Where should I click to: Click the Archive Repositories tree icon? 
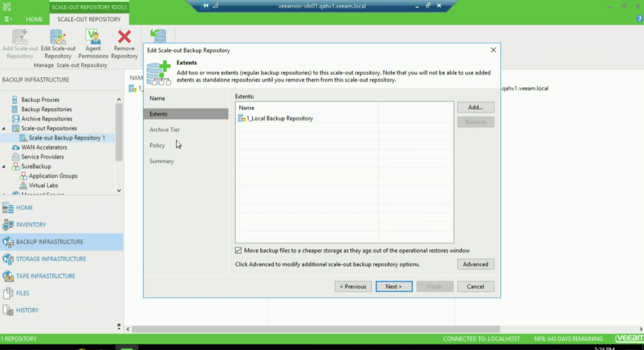[15, 119]
